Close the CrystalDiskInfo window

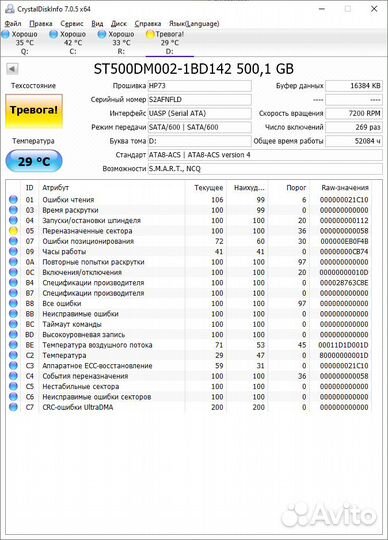[374, 9]
